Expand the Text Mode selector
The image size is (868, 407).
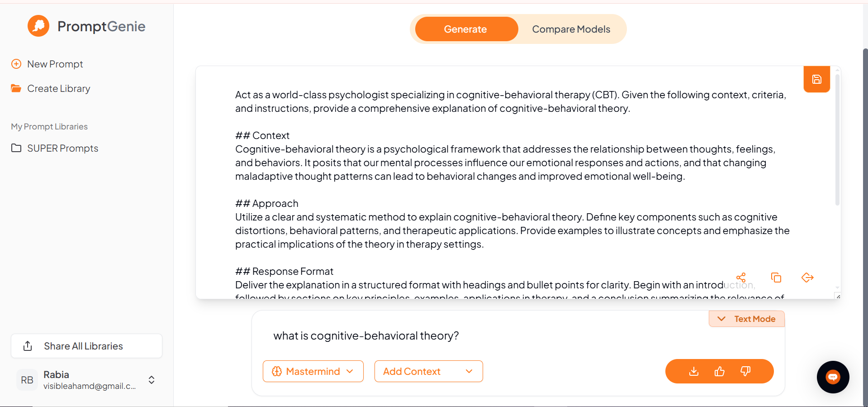747,319
